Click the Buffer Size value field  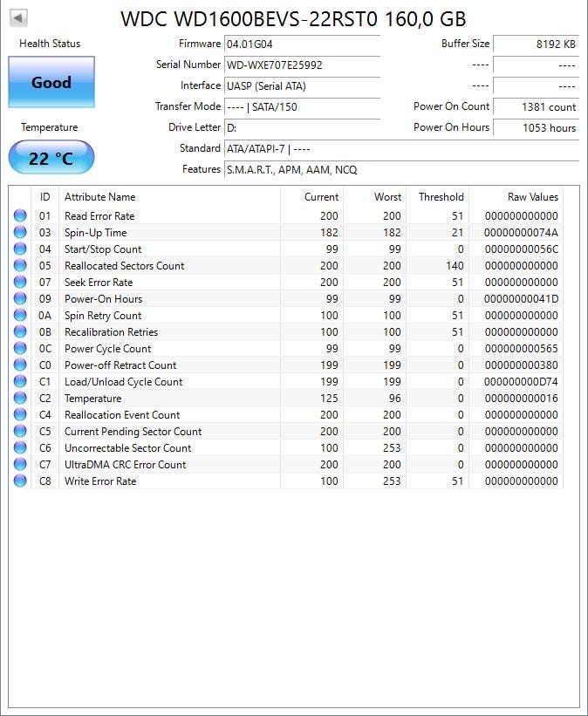pyautogui.click(x=536, y=44)
